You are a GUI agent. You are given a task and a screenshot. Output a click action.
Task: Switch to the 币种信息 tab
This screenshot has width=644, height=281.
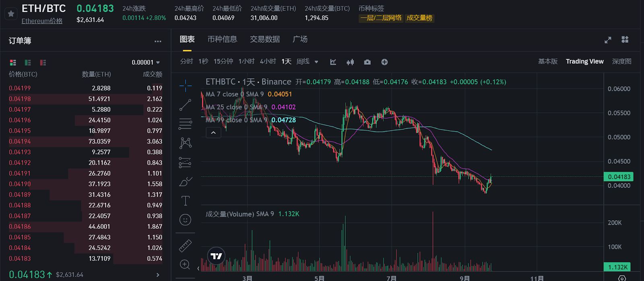pyautogui.click(x=222, y=39)
